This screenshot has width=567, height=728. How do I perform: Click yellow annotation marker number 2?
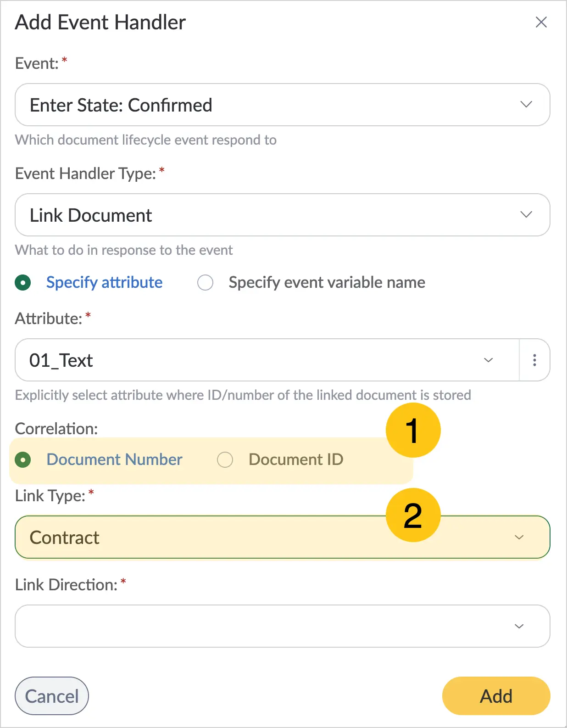(x=413, y=515)
